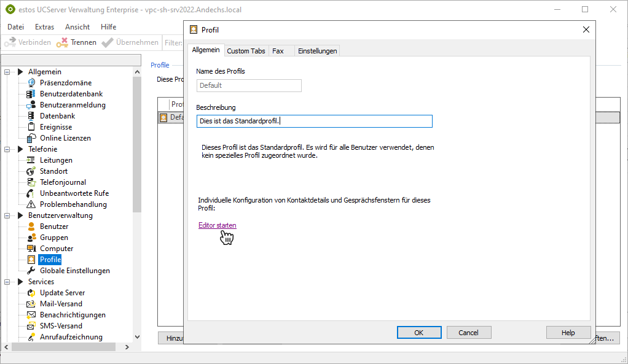Click the Gruppen users icon

(x=31, y=238)
